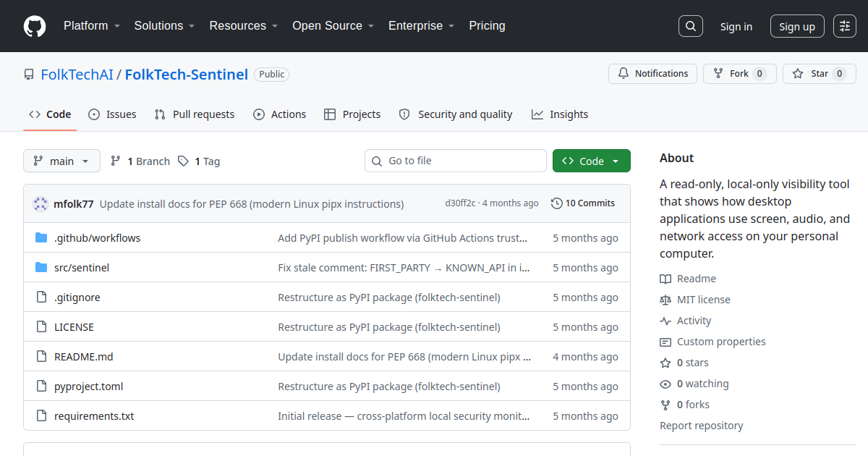The width and height of the screenshot is (868, 456).
Task: Click the requirements.txt file icon
Action: tap(41, 416)
